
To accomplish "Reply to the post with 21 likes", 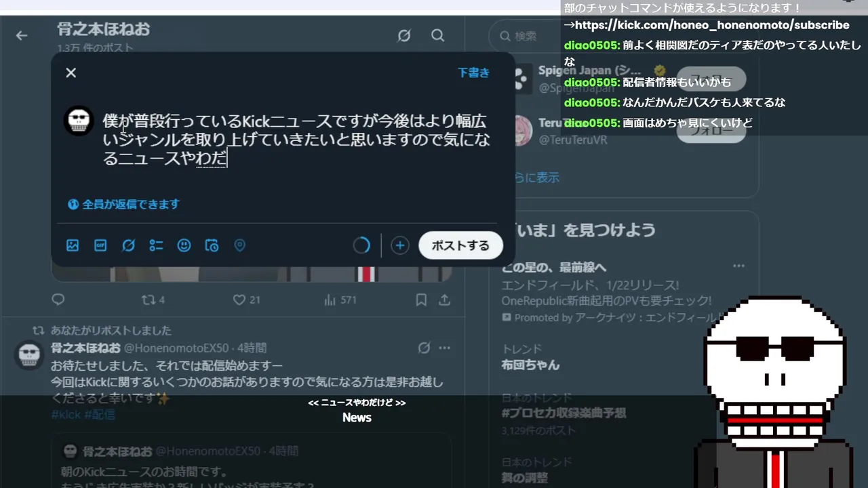I will coord(58,300).
